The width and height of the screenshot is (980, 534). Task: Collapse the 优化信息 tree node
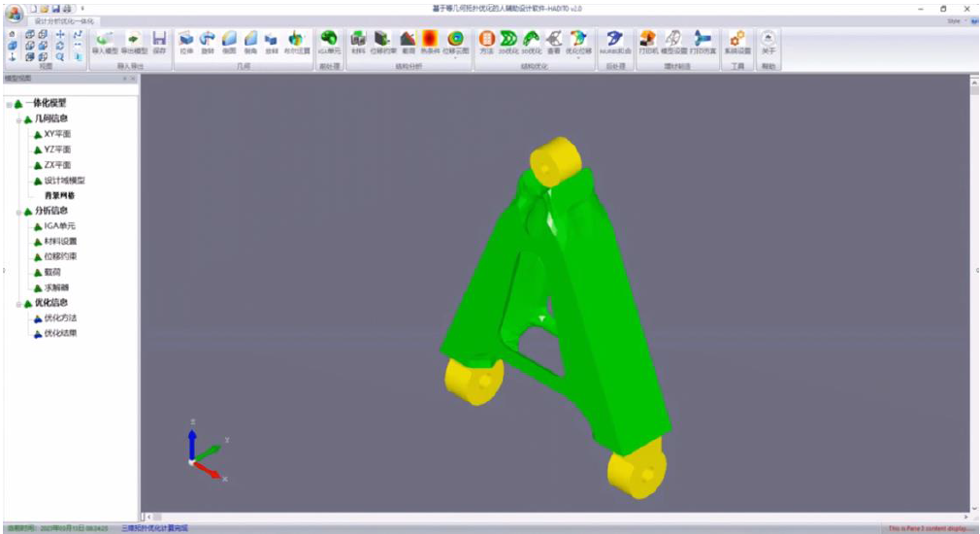click(18, 305)
